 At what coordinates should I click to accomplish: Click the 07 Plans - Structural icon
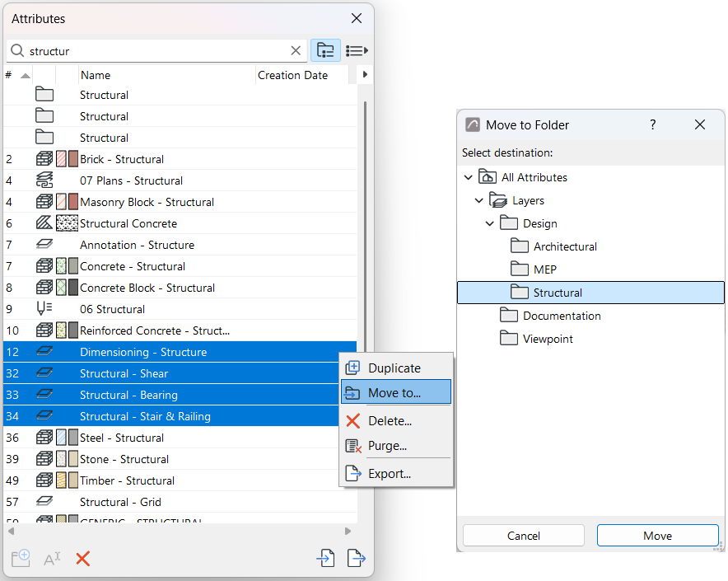pyautogui.click(x=44, y=180)
